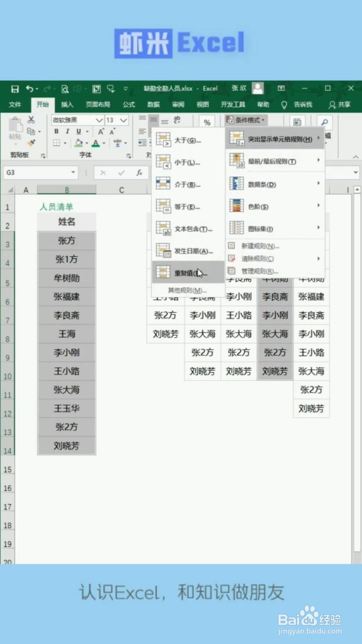Screen dimensions: 362x644
Task: Apply percent style format
Action: [x=207, y=122]
